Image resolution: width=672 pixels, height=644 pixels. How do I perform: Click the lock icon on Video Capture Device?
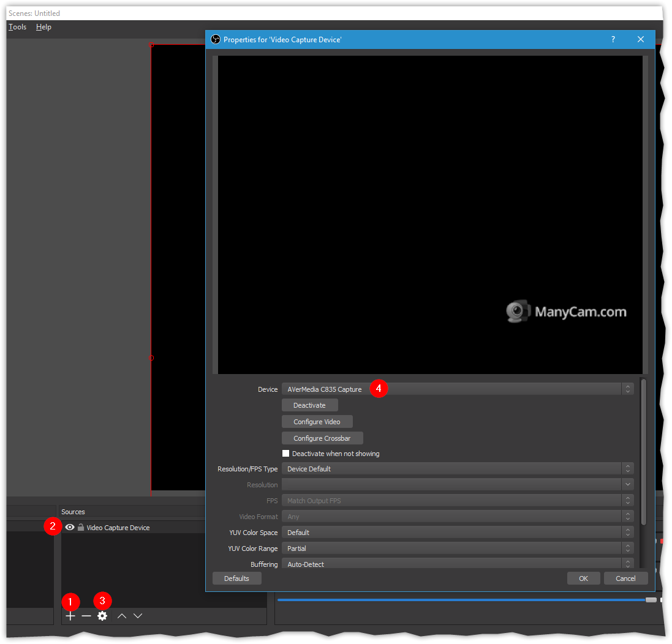[x=80, y=527]
